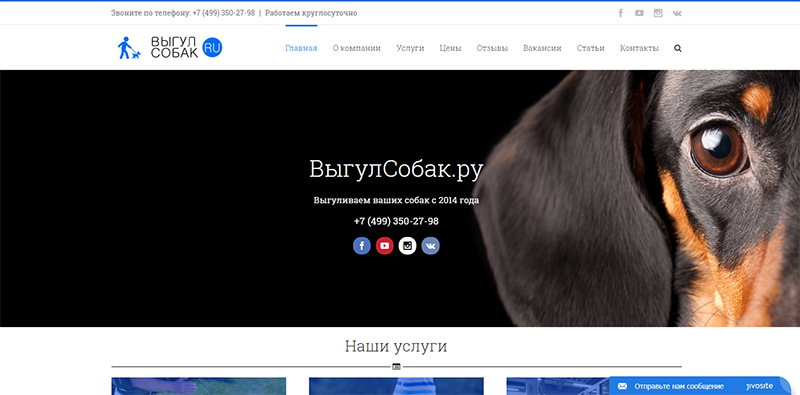This screenshot has width=800, height=395.
Task: Click the search magnifier icon in navigation
Action: [678, 48]
